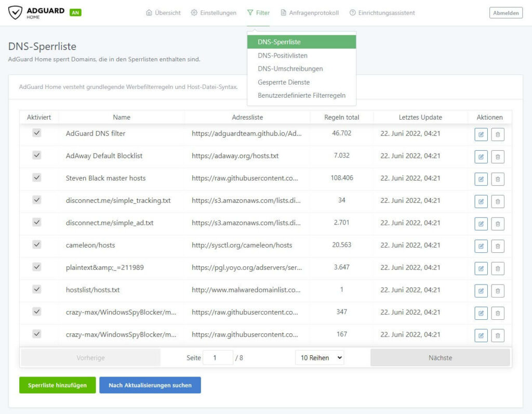Viewport: 532px width, 414px height.
Task: Open the Filter menu in navigation
Action: [258, 13]
